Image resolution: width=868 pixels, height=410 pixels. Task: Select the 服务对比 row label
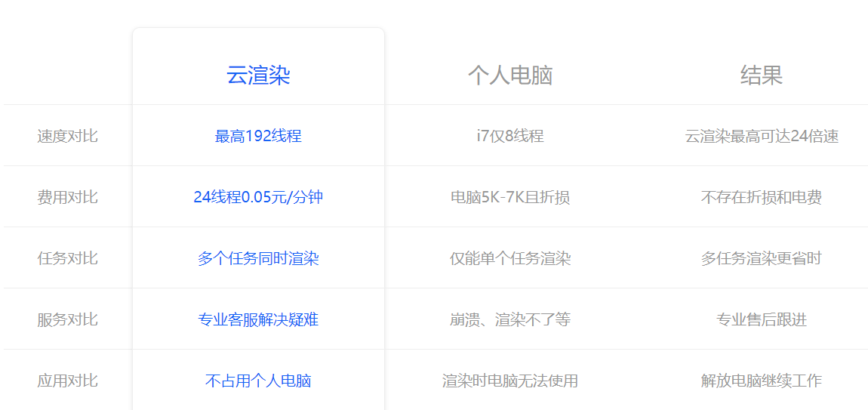pyautogui.click(x=67, y=319)
